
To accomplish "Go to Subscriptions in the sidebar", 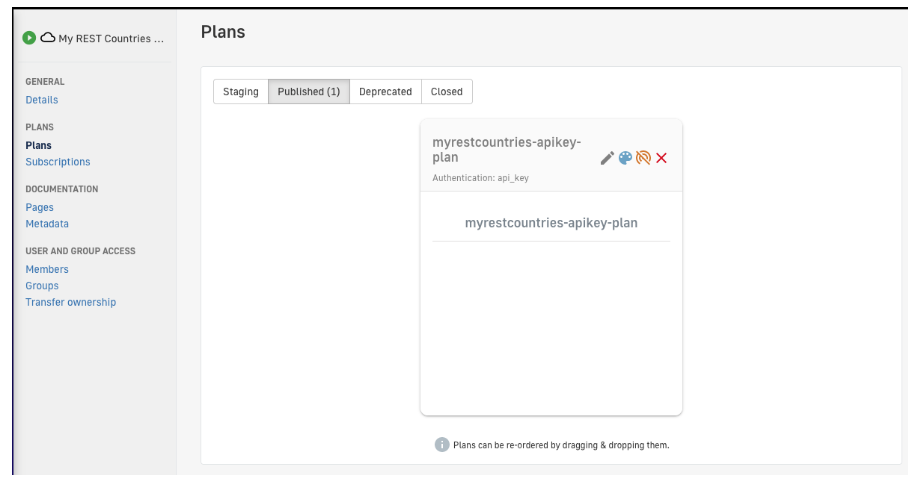I will point(58,162).
